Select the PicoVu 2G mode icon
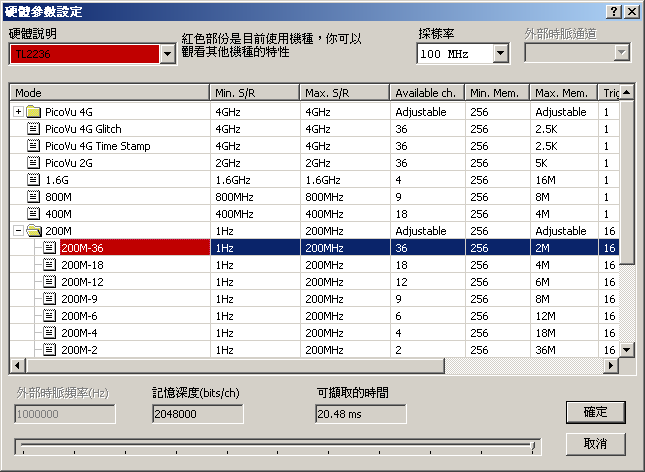The image size is (645, 472). (33, 163)
